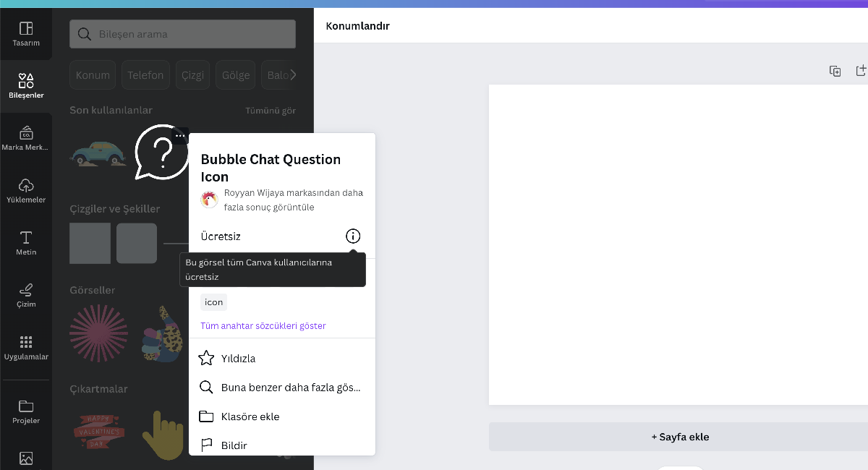Image resolution: width=868 pixels, height=470 pixels.
Task: Click the info icon next to Ücretsiz
Action: pos(353,236)
